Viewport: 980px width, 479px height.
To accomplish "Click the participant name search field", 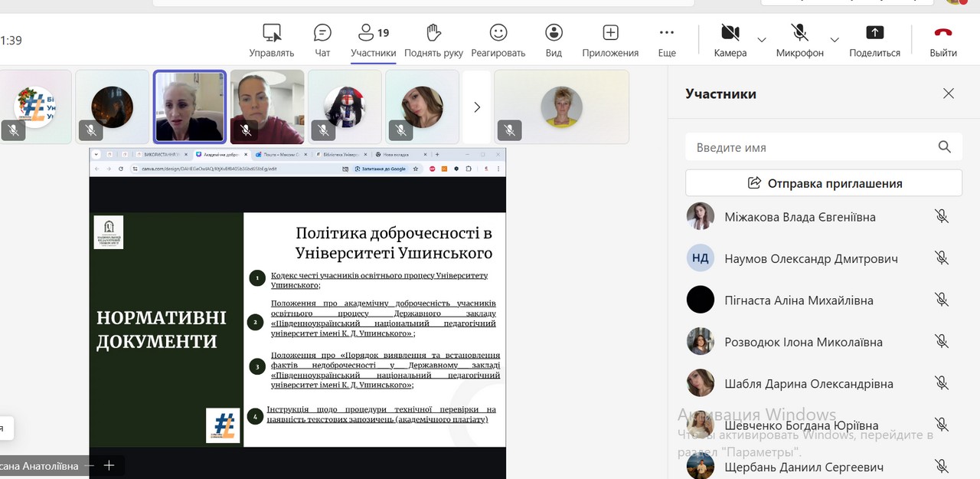I will pos(812,147).
